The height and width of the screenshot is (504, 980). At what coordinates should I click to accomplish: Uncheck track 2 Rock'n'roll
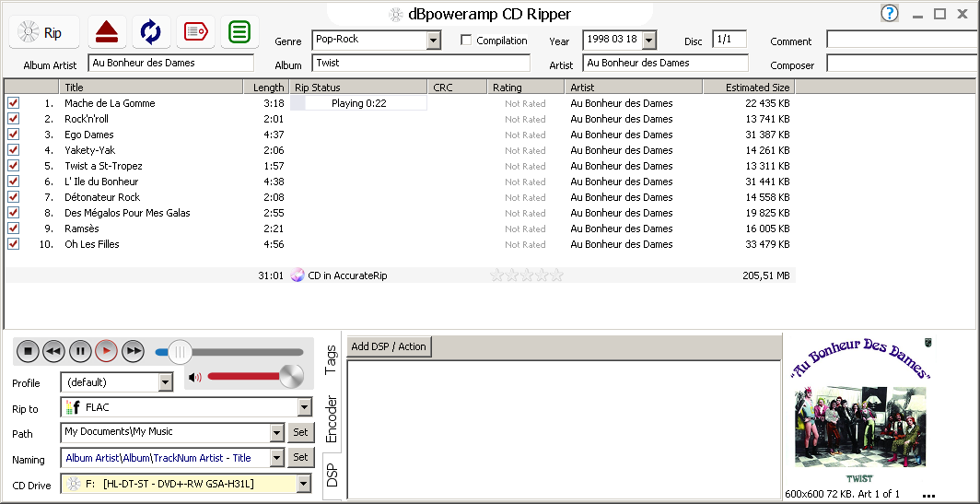coord(13,118)
